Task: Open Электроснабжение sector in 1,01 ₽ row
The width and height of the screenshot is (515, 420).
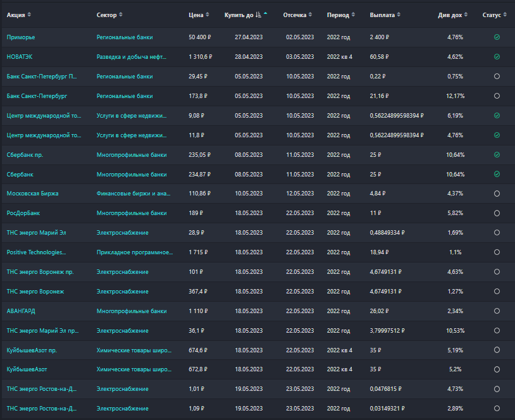Action: (122, 389)
